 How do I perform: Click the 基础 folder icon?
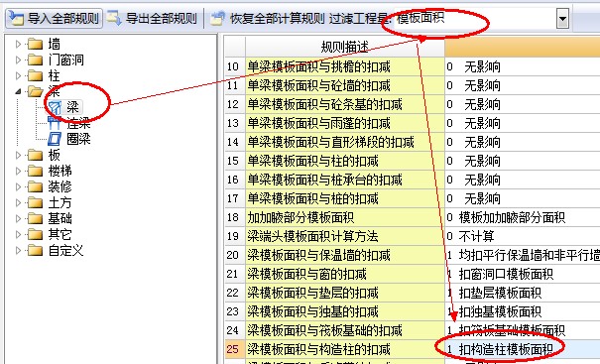35,218
